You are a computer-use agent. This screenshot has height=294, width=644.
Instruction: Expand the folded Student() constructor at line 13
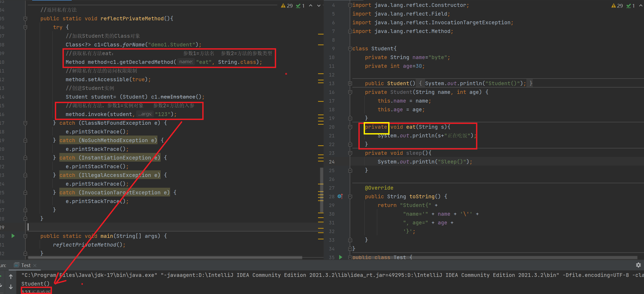coord(350,83)
